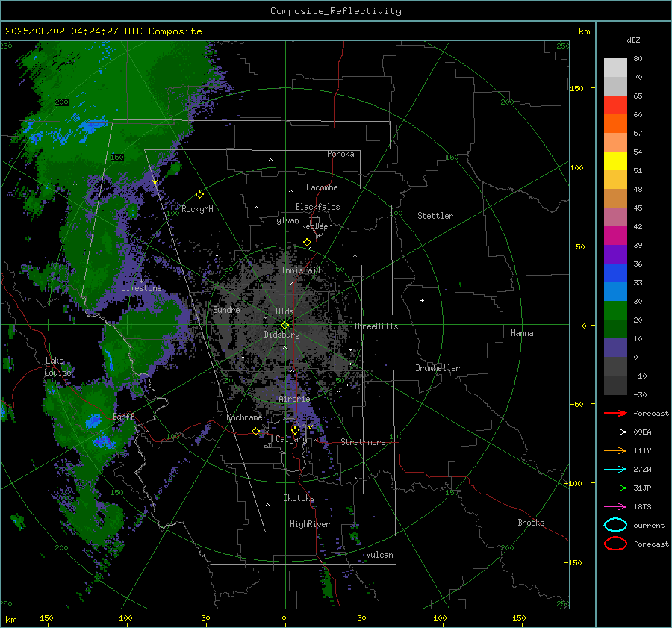
Task: Click the yellow diamond marker right of Cochrane
Action: click(255, 432)
